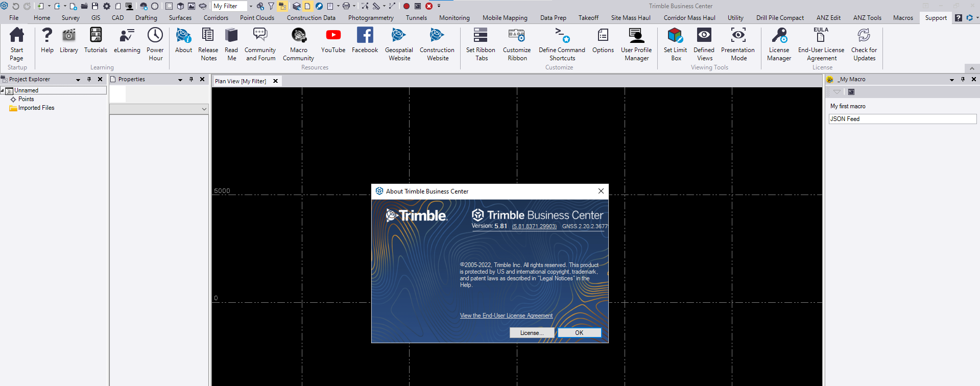Click OK in the About dialog
This screenshot has height=386, width=980.
click(579, 333)
